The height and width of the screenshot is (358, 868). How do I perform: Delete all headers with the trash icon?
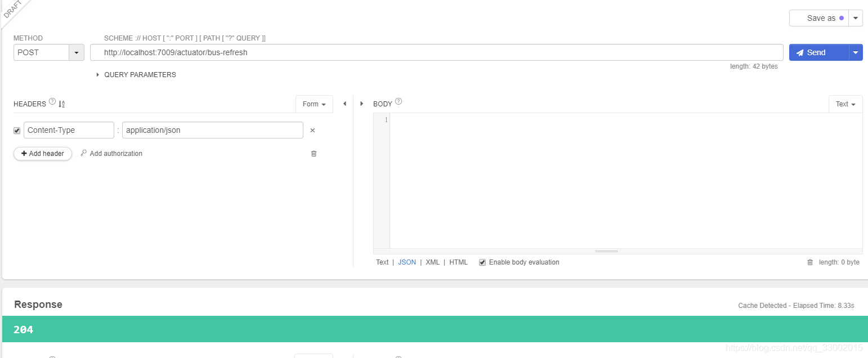tap(314, 154)
